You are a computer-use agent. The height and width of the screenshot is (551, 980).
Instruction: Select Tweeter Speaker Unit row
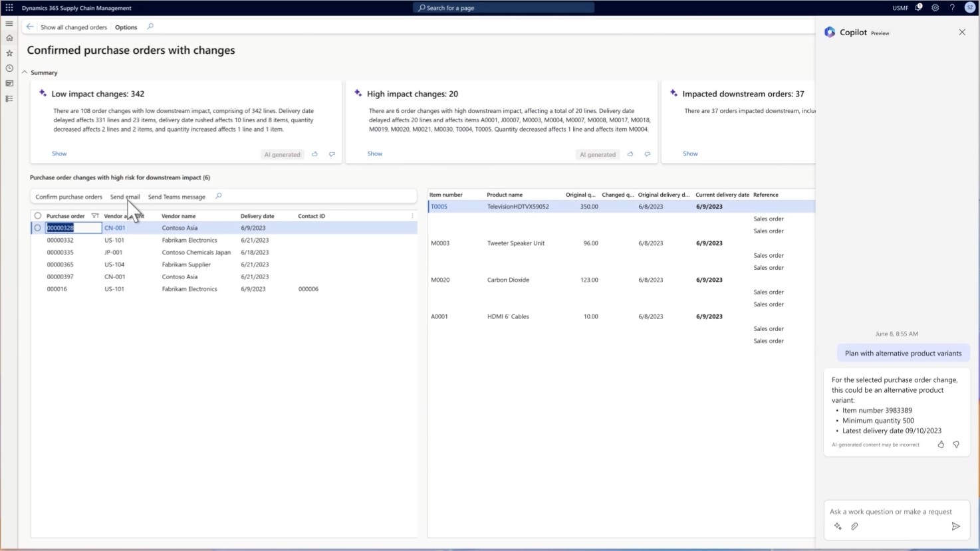[621, 243]
